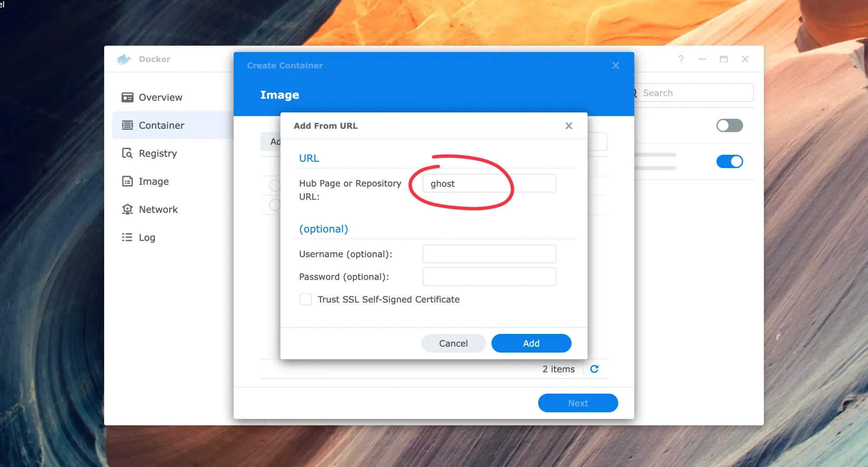Close the Create Container wizard
This screenshot has height=467, width=868.
coord(615,65)
